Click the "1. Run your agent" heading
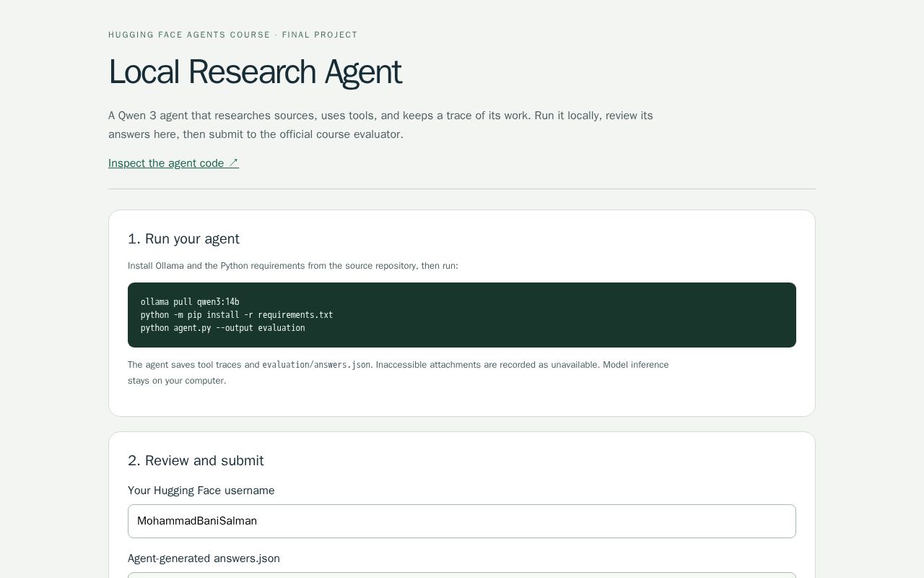Image resolution: width=924 pixels, height=578 pixels. pyautogui.click(x=183, y=239)
